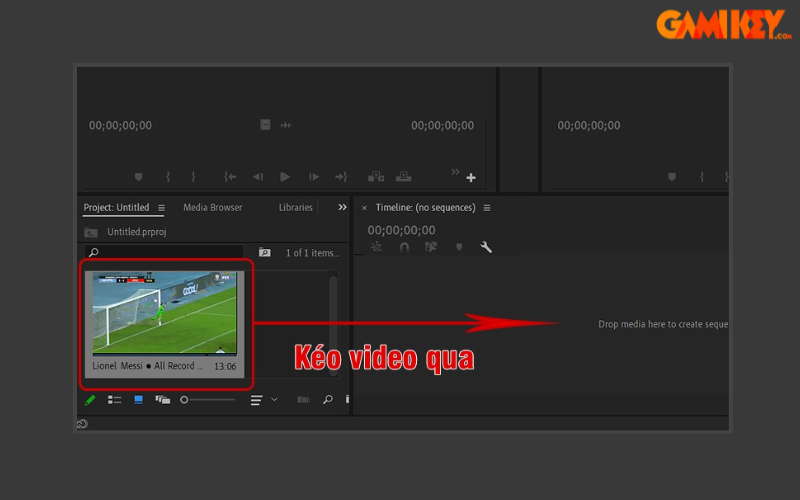800x500 pixels.
Task: Open the Timeline panel hamburger menu
Action: tap(487, 208)
